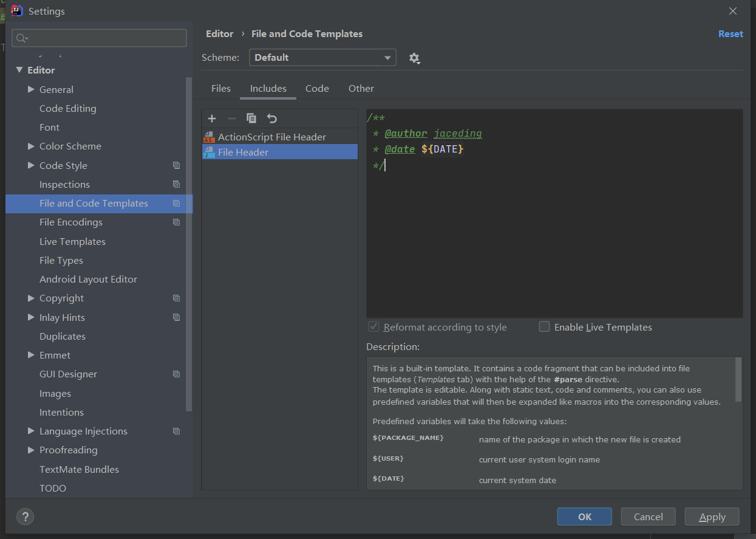Open Code Editing settings
756x539 pixels.
tap(68, 109)
